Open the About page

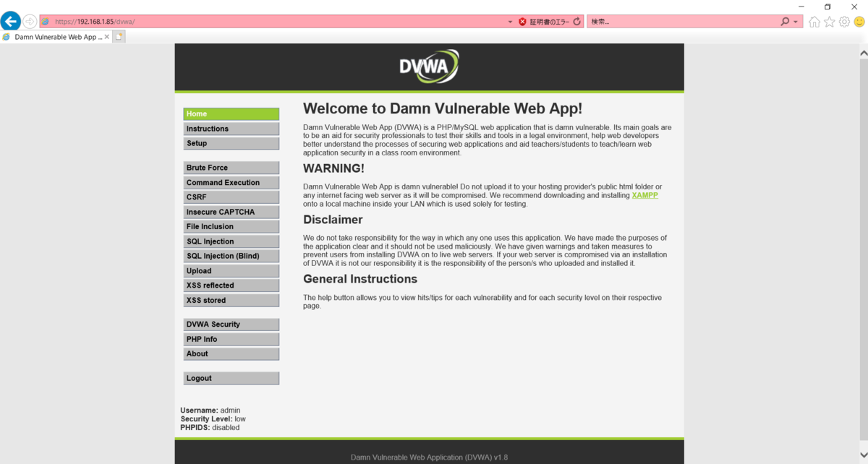tap(231, 354)
